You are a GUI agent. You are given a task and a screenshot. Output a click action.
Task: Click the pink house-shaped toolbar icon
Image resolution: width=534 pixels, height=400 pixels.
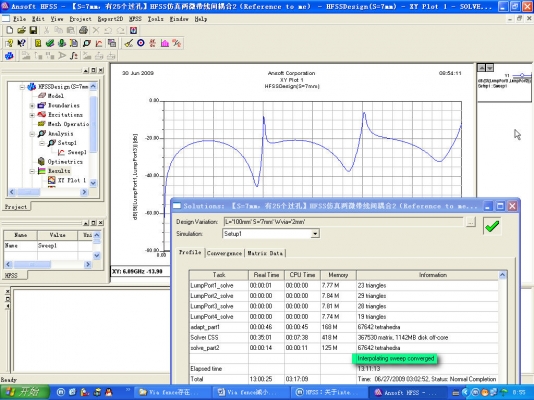(x=165, y=43)
